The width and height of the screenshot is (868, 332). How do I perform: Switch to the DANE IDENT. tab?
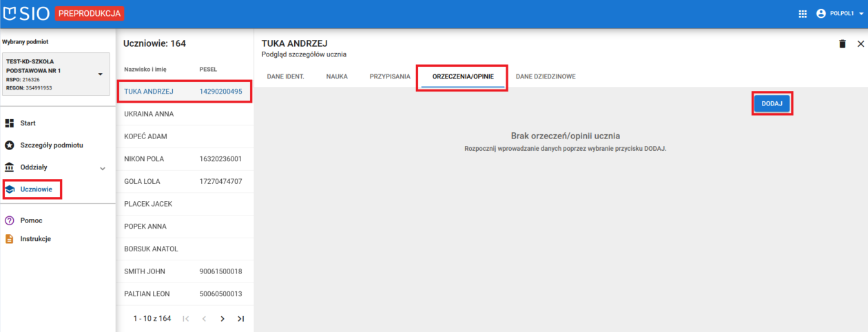tap(285, 76)
